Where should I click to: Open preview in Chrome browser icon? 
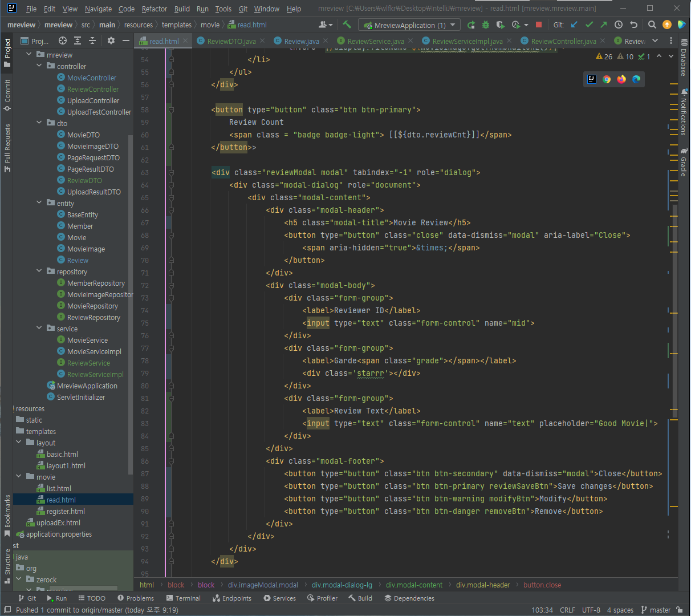click(607, 79)
